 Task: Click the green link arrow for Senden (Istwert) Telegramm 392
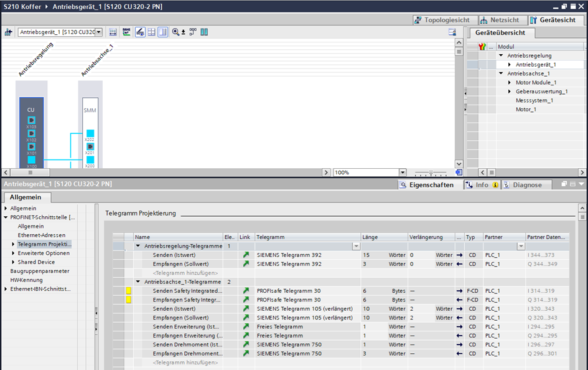(x=246, y=255)
